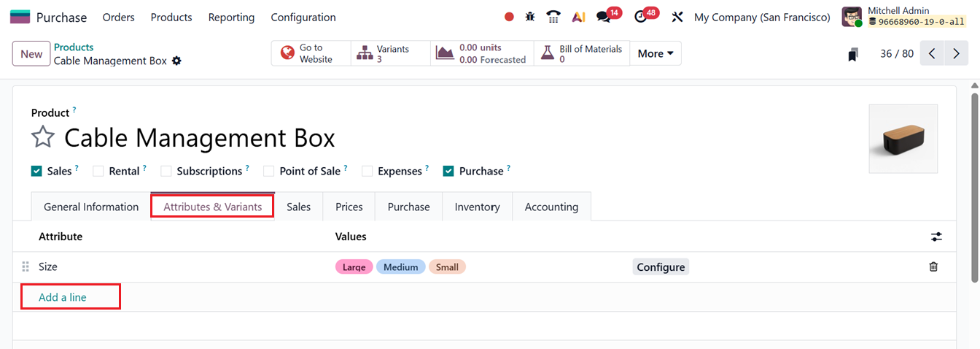The height and width of the screenshot is (349, 980).
Task: Open column settings adjust icon
Action: (x=936, y=237)
